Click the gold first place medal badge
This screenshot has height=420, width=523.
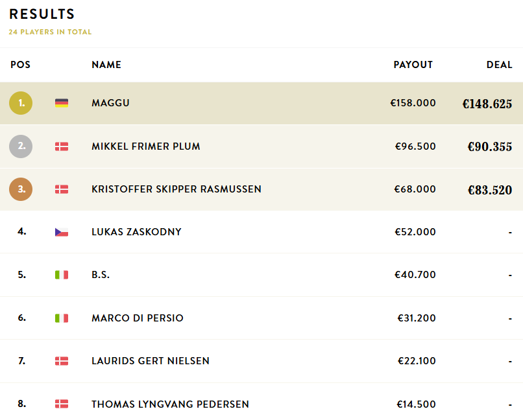point(21,103)
